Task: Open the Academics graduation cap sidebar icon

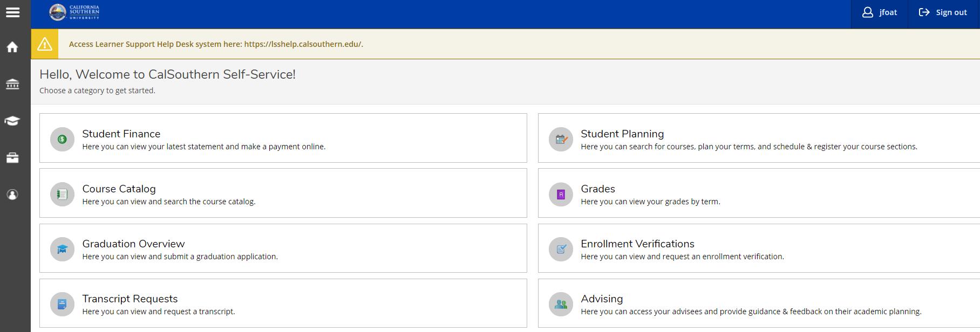Action: point(12,121)
